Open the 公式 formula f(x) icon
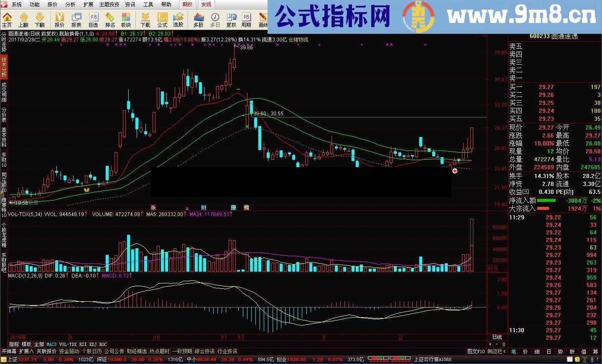 tap(162, 19)
